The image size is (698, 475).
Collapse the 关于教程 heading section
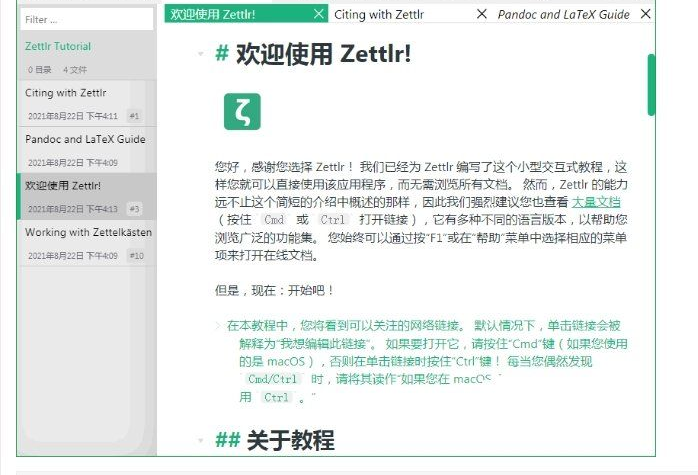(x=201, y=441)
